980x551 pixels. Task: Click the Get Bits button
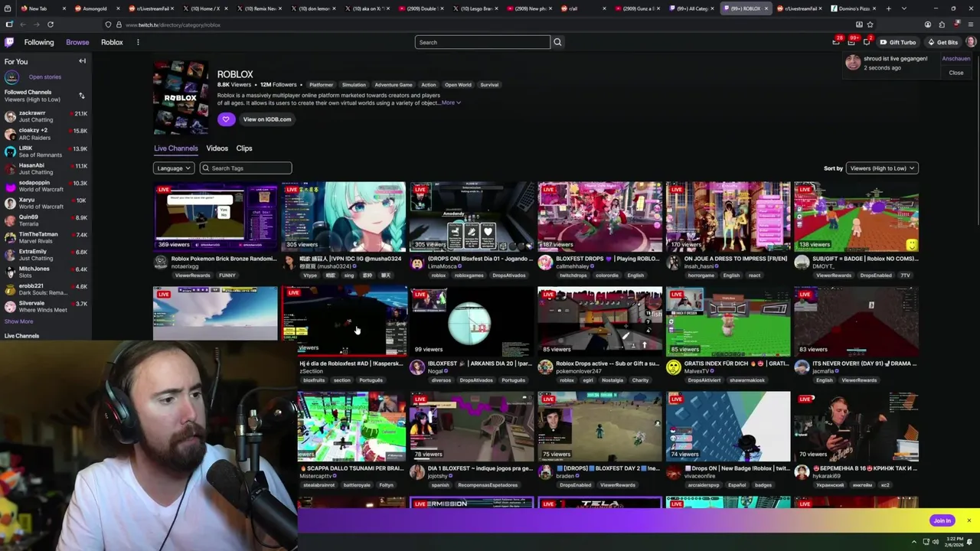[942, 42]
